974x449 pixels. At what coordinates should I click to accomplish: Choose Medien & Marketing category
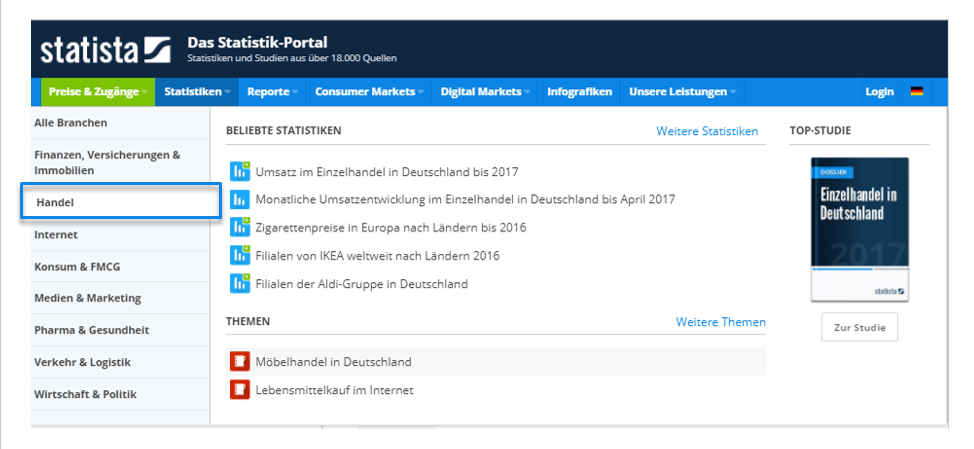point(121,298)
